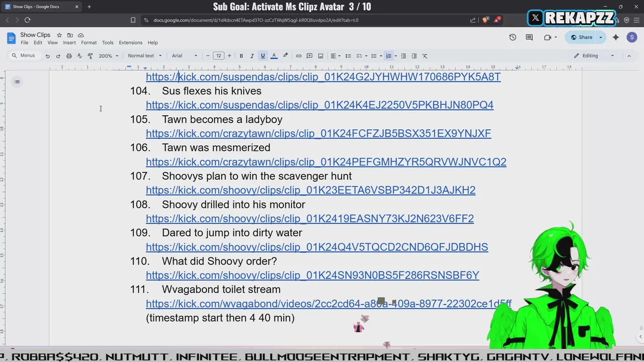
Task: Toggle underline formatting
Action: (x=263, y=56)
